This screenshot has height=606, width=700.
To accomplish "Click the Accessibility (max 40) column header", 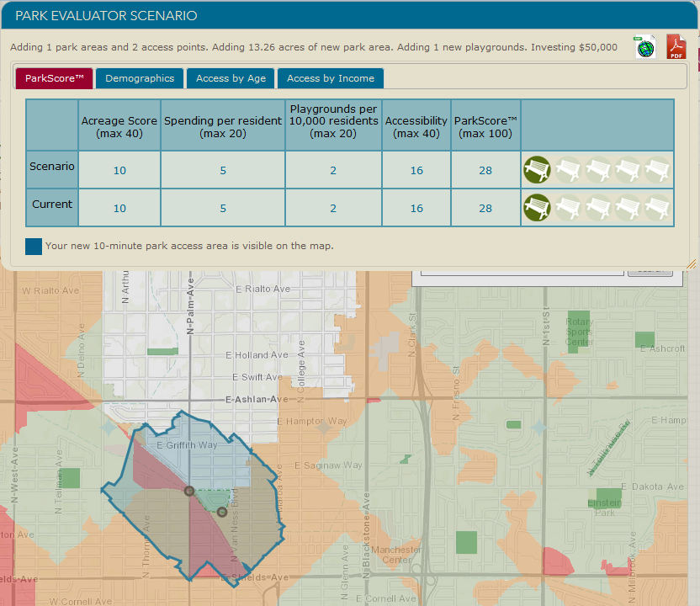I will pos(416,127).
